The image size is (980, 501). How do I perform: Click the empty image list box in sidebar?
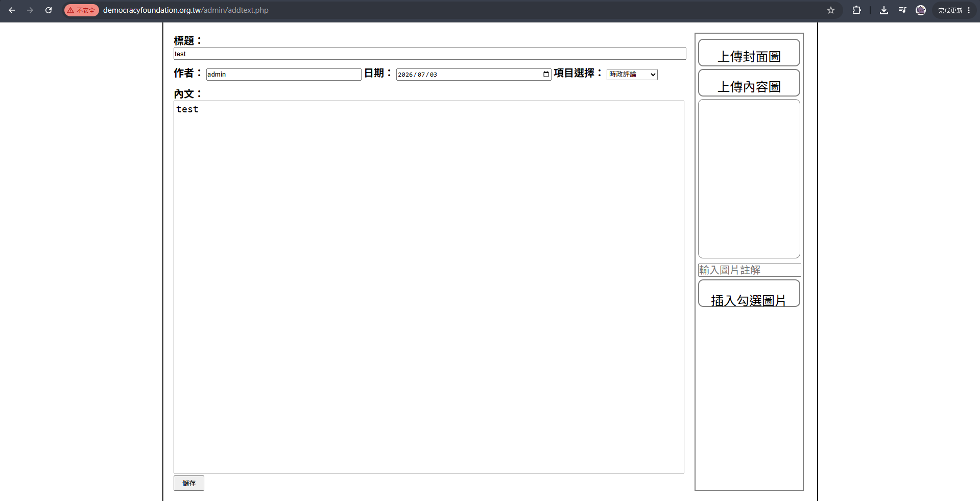[749, 179]
